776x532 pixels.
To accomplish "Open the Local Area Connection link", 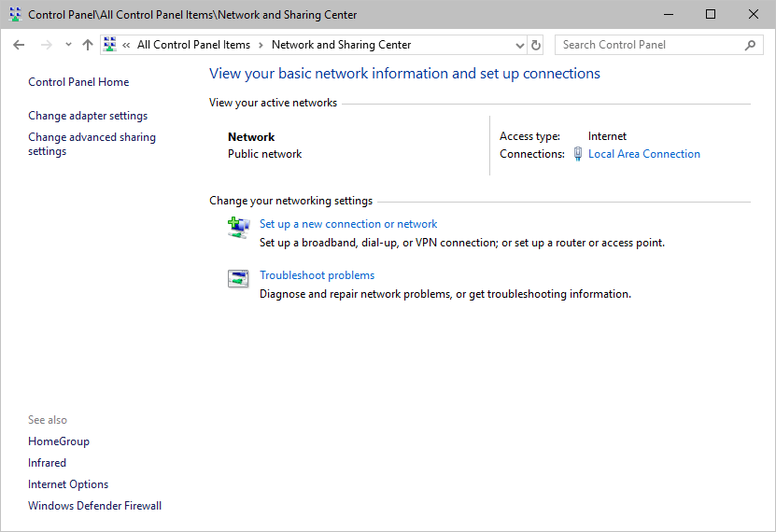I will [x=643, y=154].
